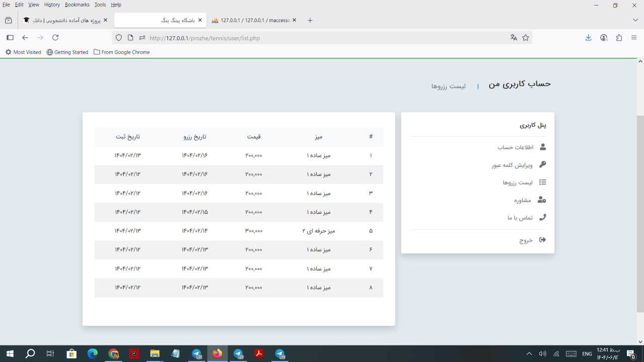
Task: Click the phone icon beside تماس با ما
Action: pos(542,218)
